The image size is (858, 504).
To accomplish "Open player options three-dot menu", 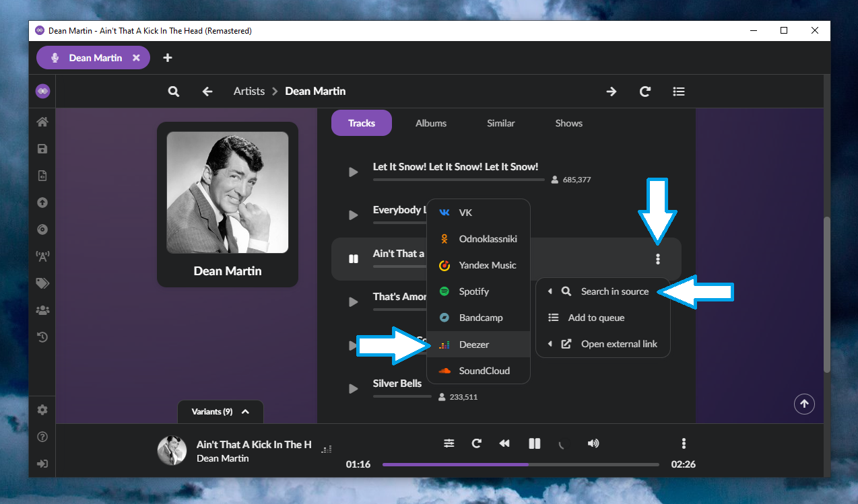I will coord(684,443).
